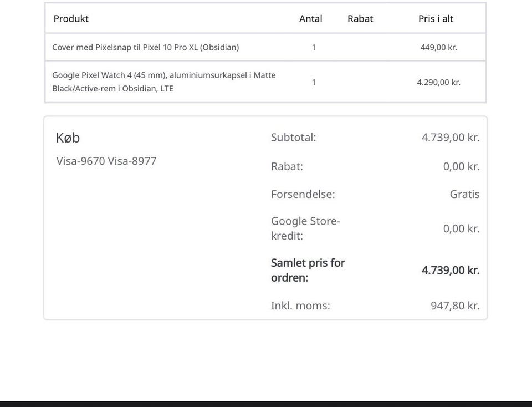The image size is (532, 407).
Task: Click the Køb heading
Action: (68, 138)
